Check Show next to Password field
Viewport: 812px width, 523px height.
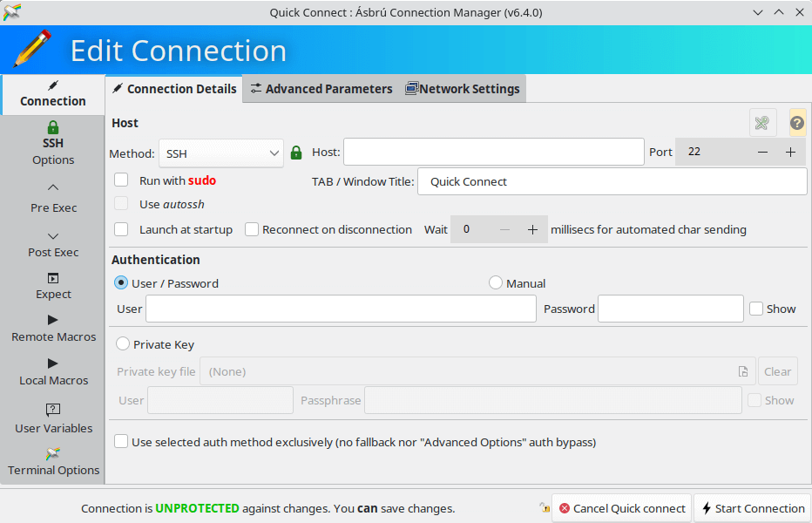pos(756,309)
